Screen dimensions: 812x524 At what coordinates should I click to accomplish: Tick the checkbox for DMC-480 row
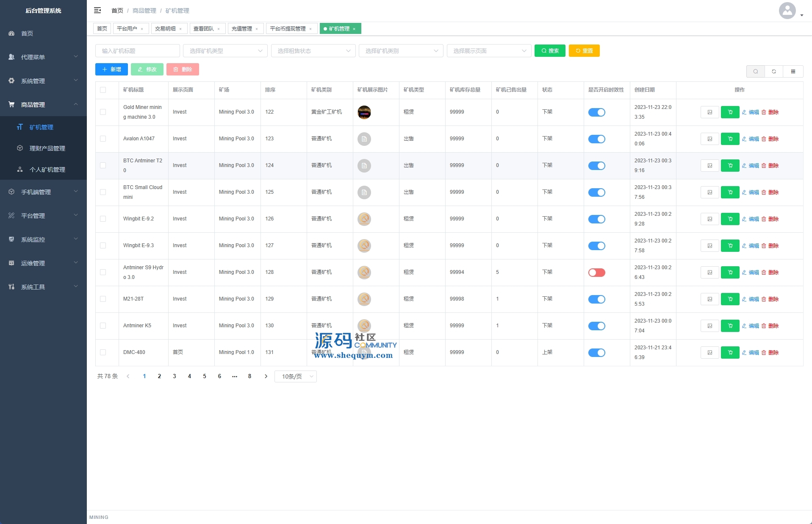click(x=103, y=352)
